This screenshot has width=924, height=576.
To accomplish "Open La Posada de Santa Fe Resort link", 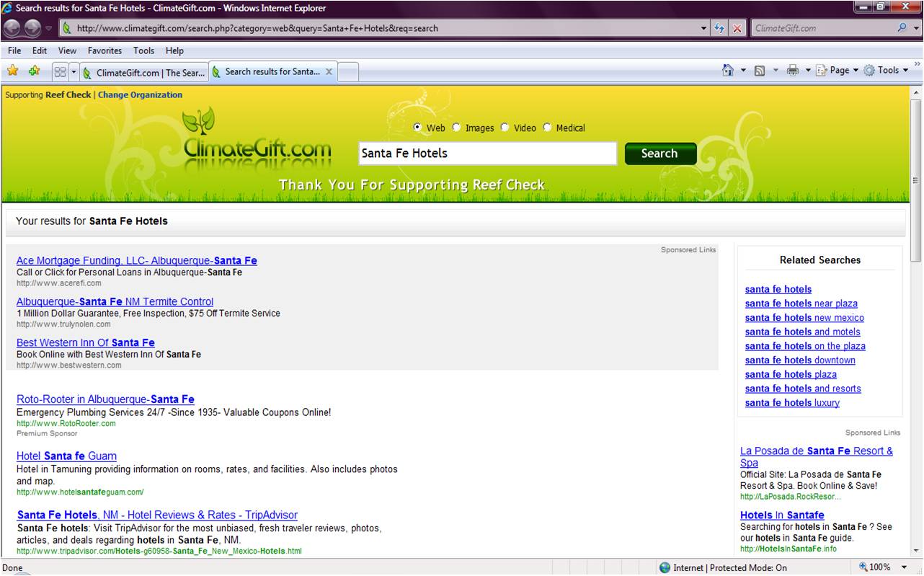I will coord(817,457).
